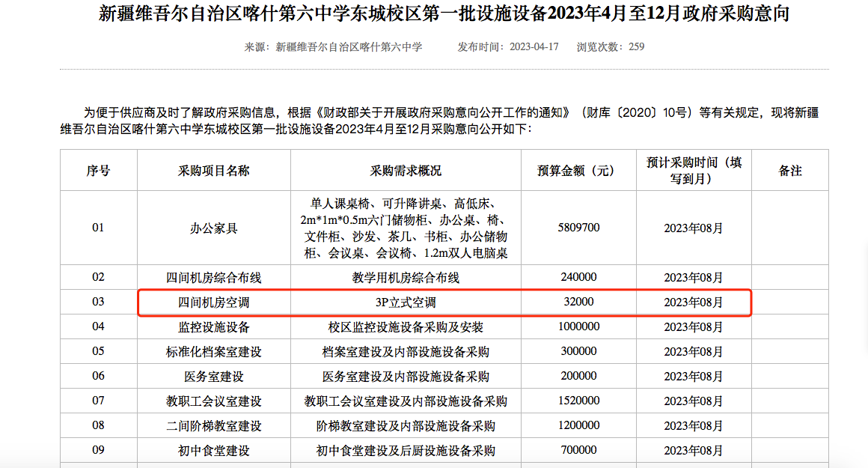The height and width of the screenshot is (468, 868).
Task: Click the 标准化档案室建设 row name
Action: pyautogui.click(x=213, y=351)
